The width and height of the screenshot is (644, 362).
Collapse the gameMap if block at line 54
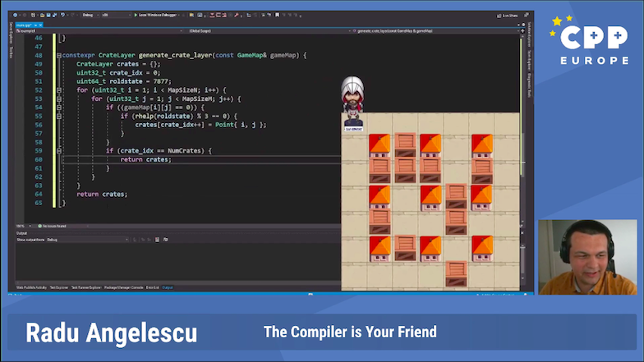point(59,108)
